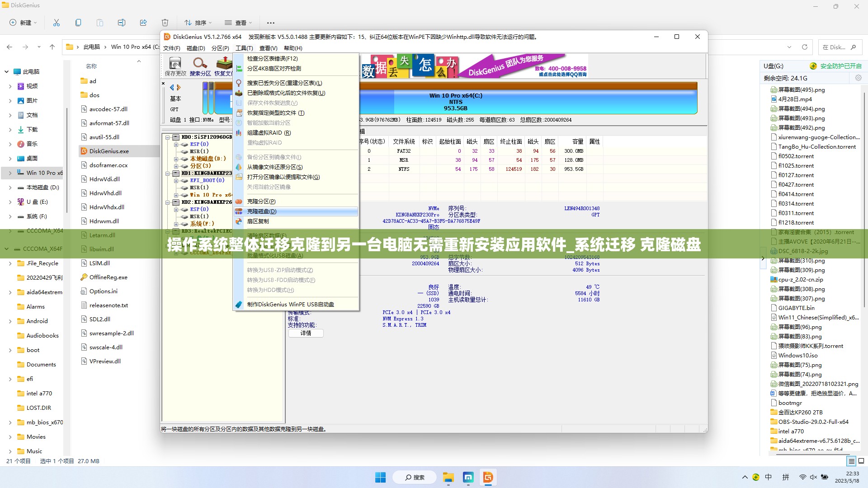Click the Explorer refresh icon
868x488 pixels.
point(805,47)
